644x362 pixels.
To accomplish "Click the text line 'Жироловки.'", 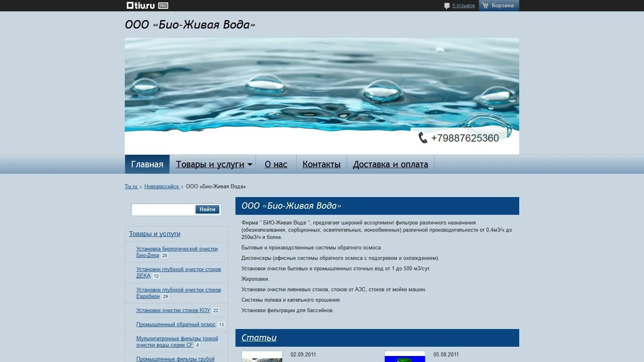I will (256, 279).
